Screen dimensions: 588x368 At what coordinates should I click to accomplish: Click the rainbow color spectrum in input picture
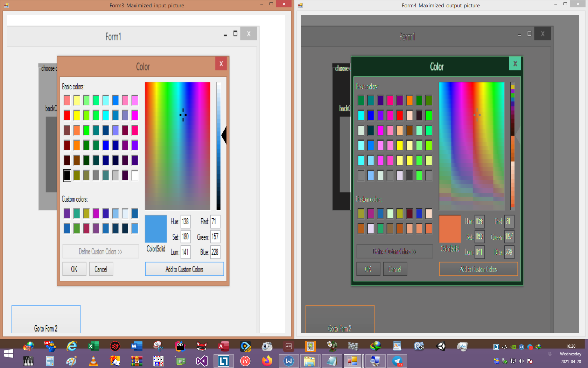tap(178, 146)
